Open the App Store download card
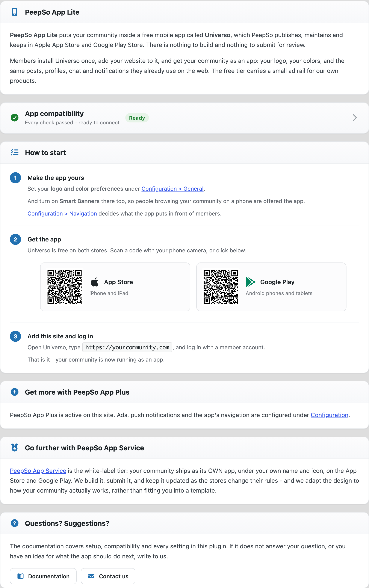The width and height of the screenshot is (369, 588). click(115, 287)
